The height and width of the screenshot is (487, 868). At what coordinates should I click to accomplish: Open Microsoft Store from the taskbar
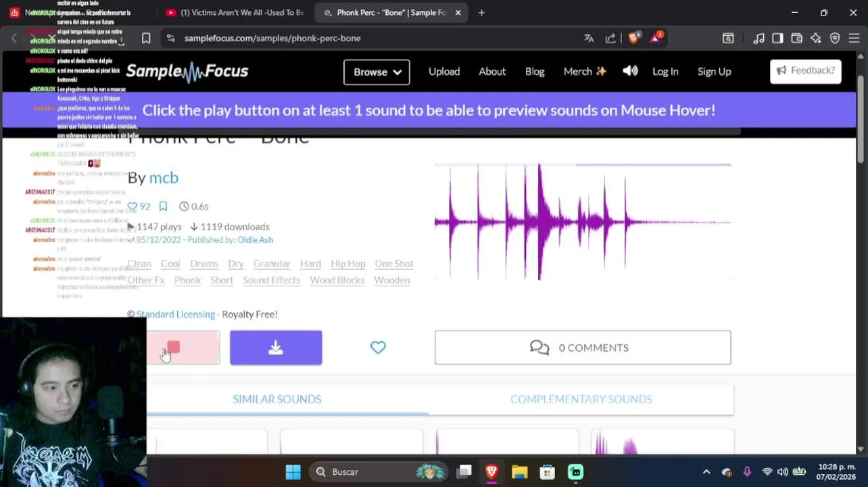pos(547,472)
